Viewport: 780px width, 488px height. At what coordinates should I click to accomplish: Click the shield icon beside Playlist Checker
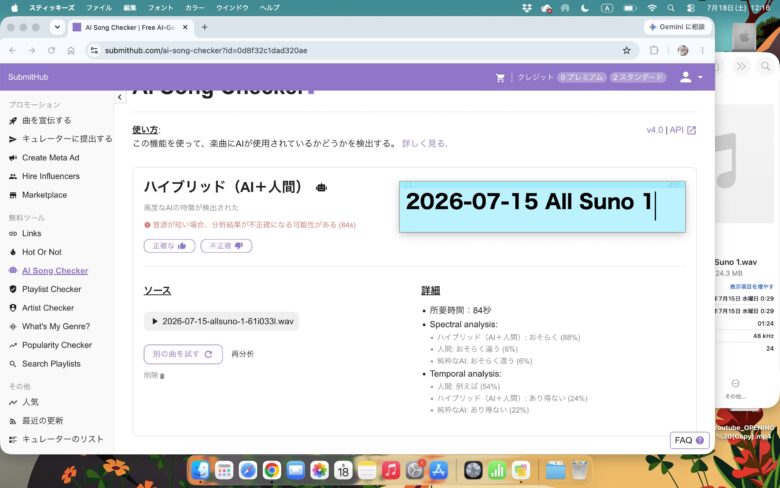click(x=13, y=289)
